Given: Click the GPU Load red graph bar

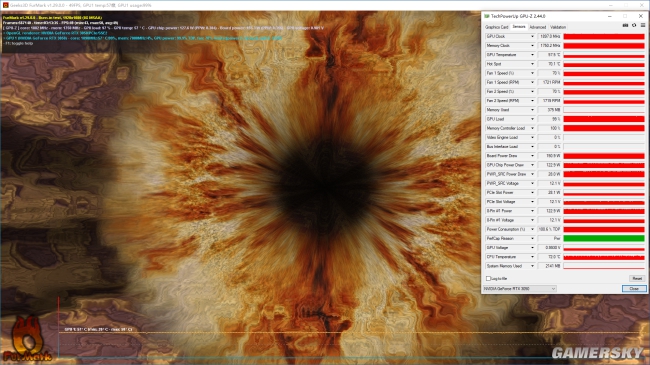Looking at the screenshot, I should tap(604, 119).
